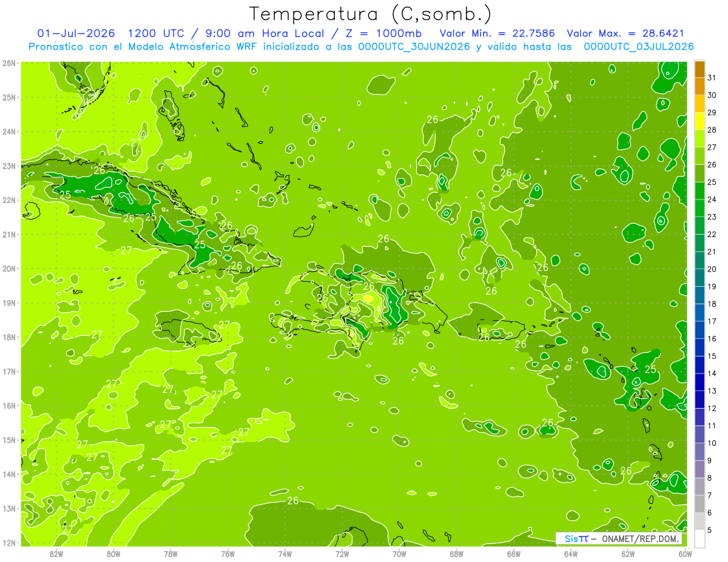Click the "72W" longitude axis label

click(342, 553)
